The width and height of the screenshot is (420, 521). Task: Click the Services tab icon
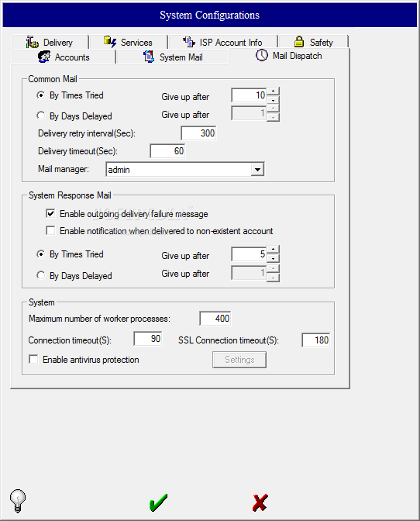pos(110,42)
